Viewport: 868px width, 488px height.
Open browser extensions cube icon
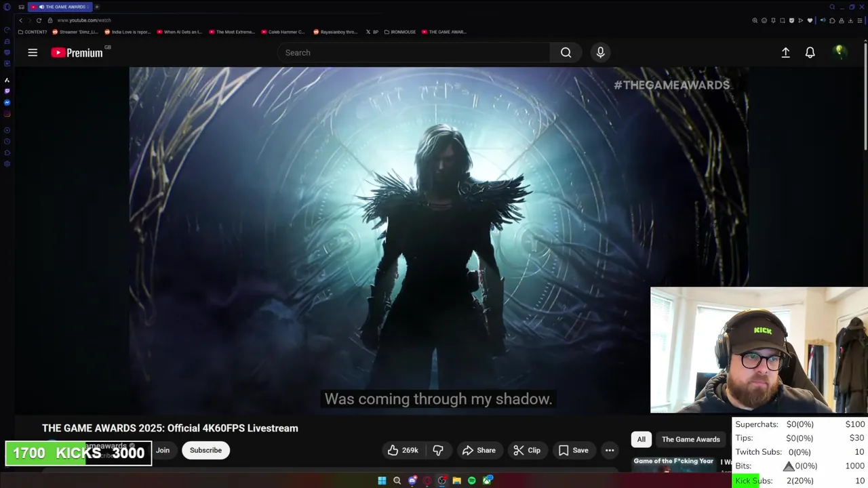[x=832, y=20]
